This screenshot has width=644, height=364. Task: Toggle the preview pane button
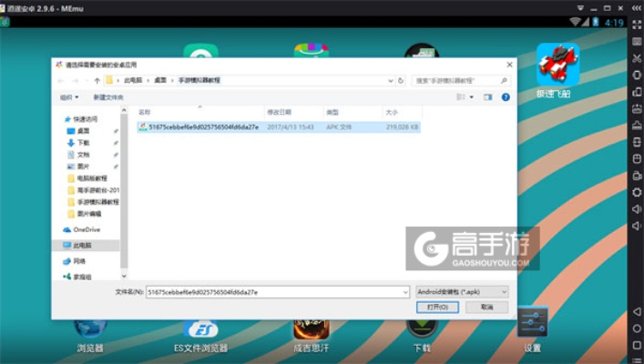487,96
